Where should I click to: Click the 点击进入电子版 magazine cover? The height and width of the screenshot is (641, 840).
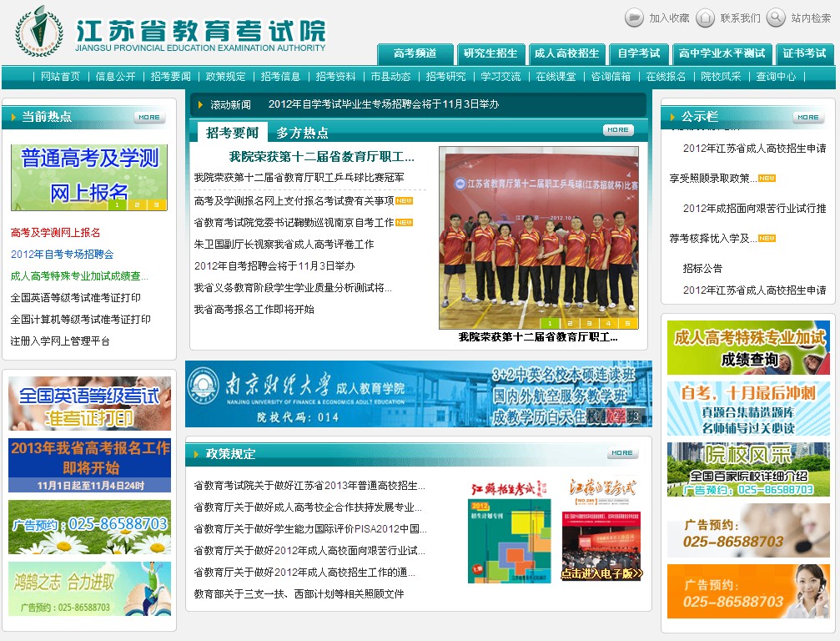[x=601, y=531]
